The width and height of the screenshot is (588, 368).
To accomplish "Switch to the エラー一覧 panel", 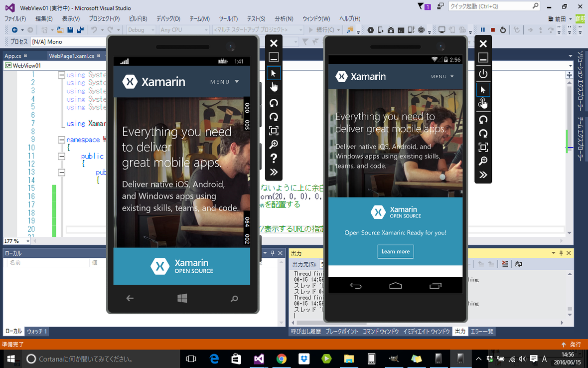I will tap(483, 331).
